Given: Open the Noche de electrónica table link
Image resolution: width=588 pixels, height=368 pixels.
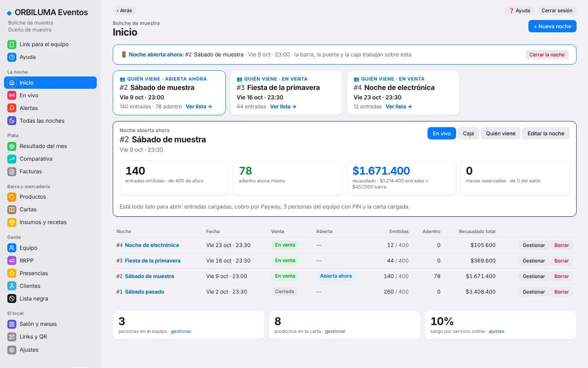Looking at the screenshot, I should (x=152, y=245).
